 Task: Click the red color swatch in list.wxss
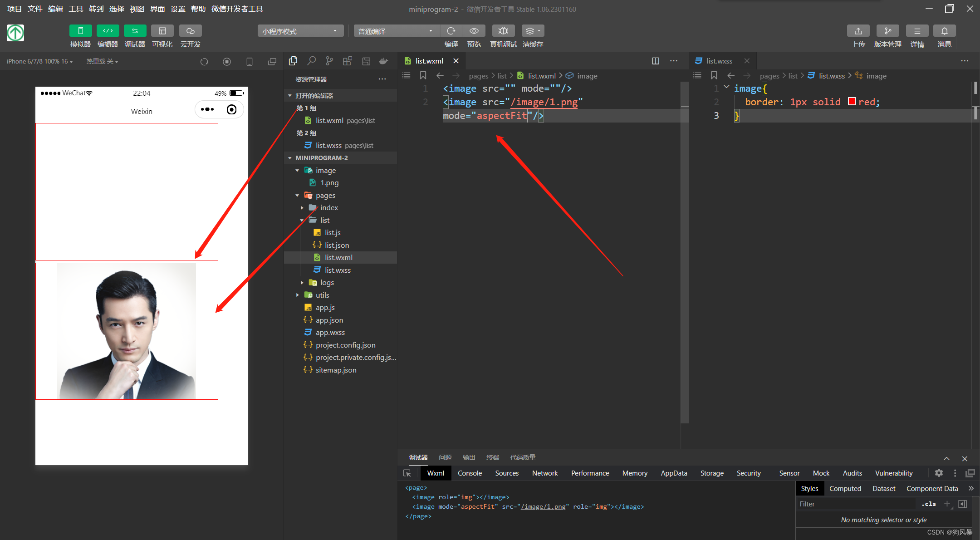point(852,102)
